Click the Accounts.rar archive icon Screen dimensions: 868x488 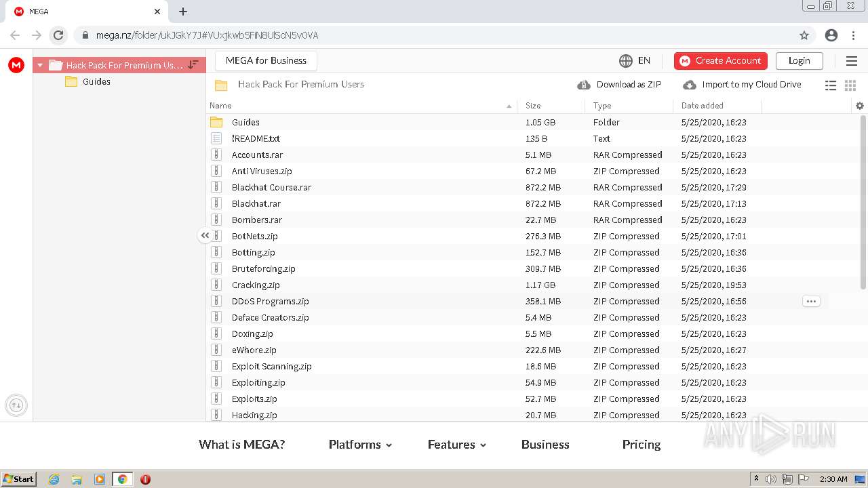click(216, 155)
